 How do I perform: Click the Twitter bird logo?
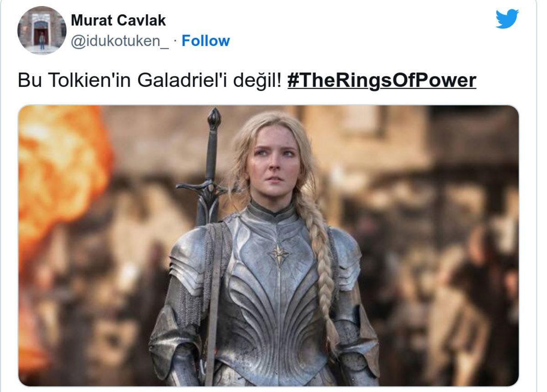507,19
